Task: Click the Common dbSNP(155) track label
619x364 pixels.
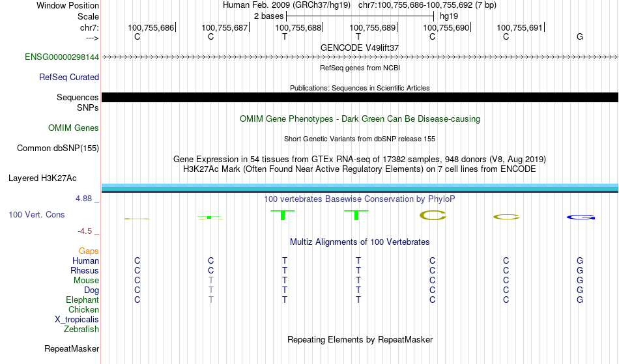Action: point(58,148)
